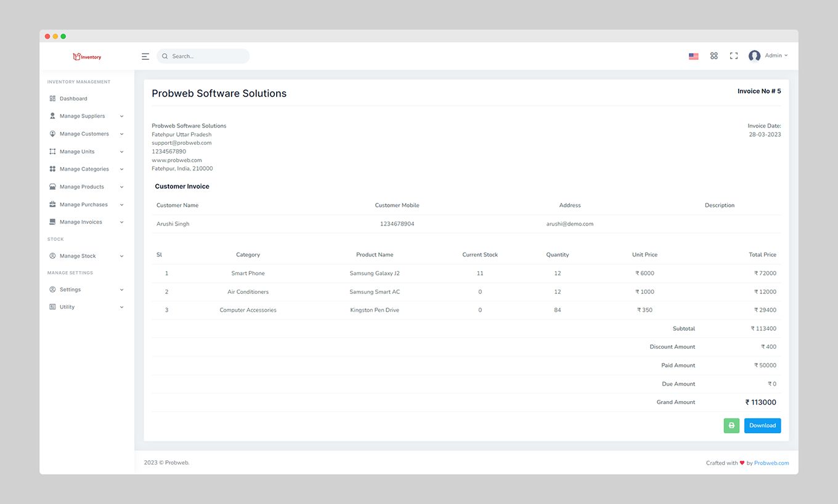Screen dimensions: 838x504
Task: Click the Manage Invoices icon
Action: 52,222
